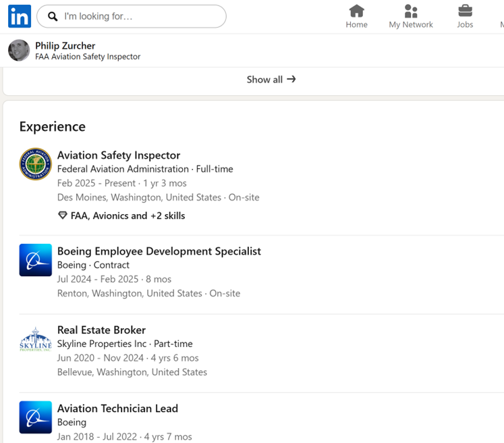
Task: Click the LinkedIn logo icon
Action: (x=20, y=16)
